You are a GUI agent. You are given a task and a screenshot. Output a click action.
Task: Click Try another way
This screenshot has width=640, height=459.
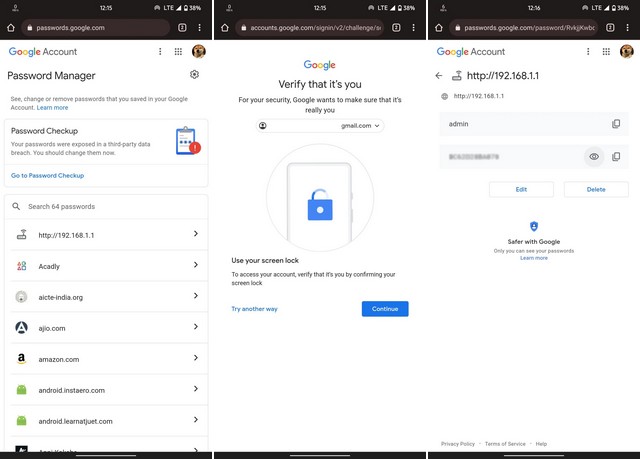click(x=254, y=309)
